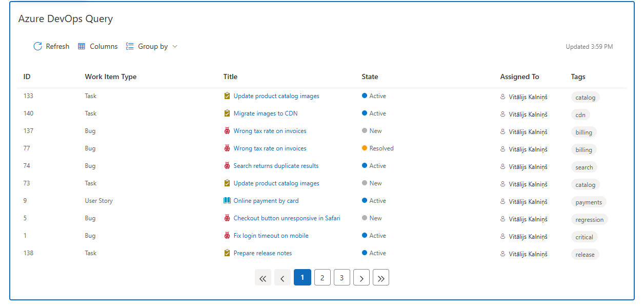Open Online payment by card link
The image size is (644, 305).
266,201
